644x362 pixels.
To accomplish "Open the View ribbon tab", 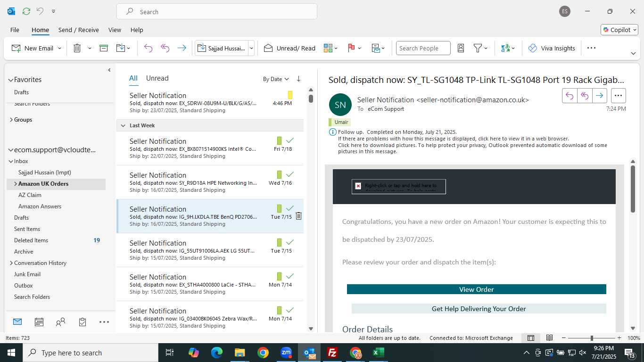I will (x=115, y=30).
